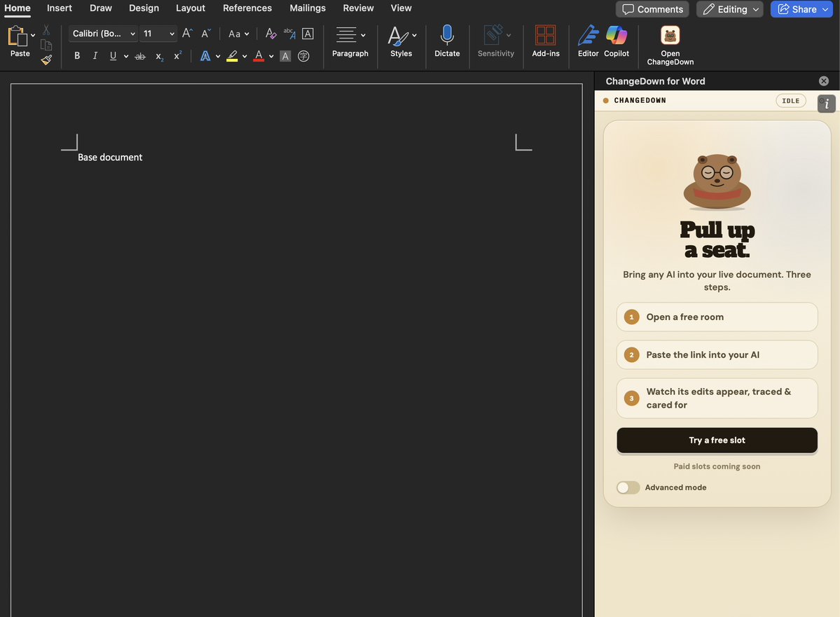Switch to the Design tab
Image resolution: width=840 pixels, height=617 pixels.
(144, 8)
